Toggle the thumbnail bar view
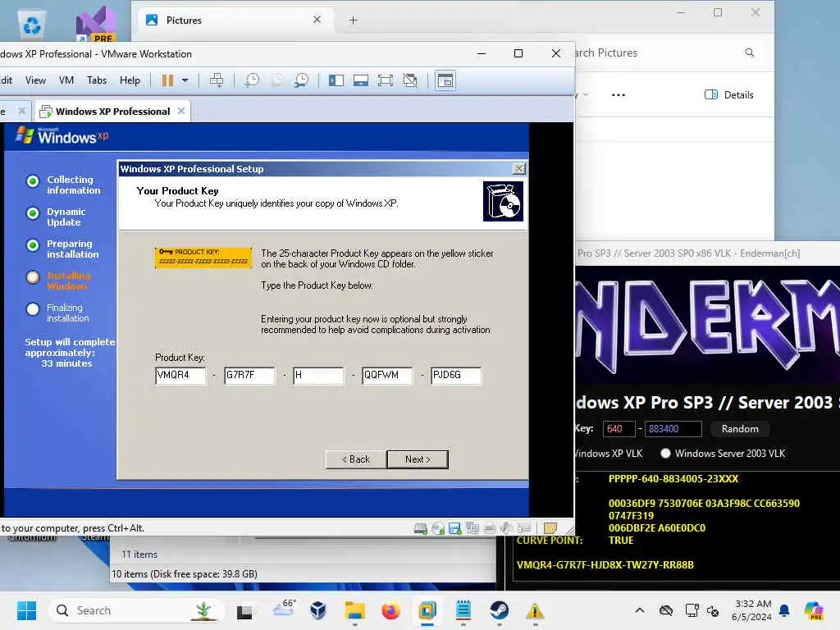Viewport: 840px width, 630px height. 361,80
